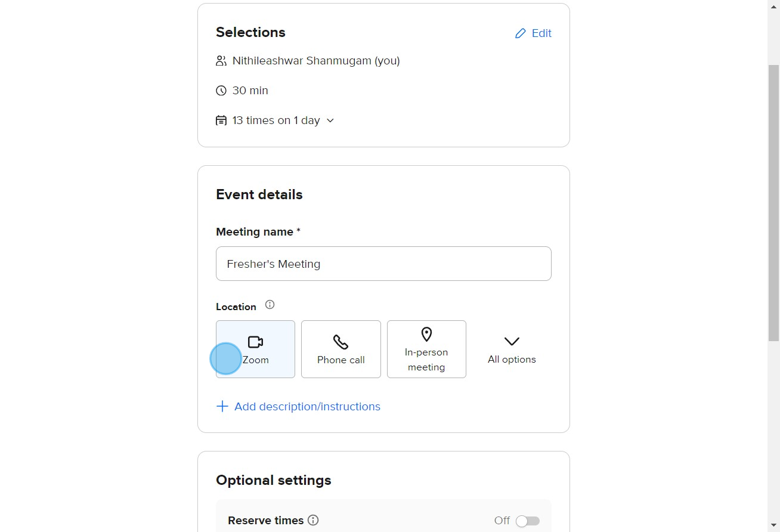Toggle the Reserve times switch
The height and width of the screenshot is (532, 780).
click(x=527, y=521)
